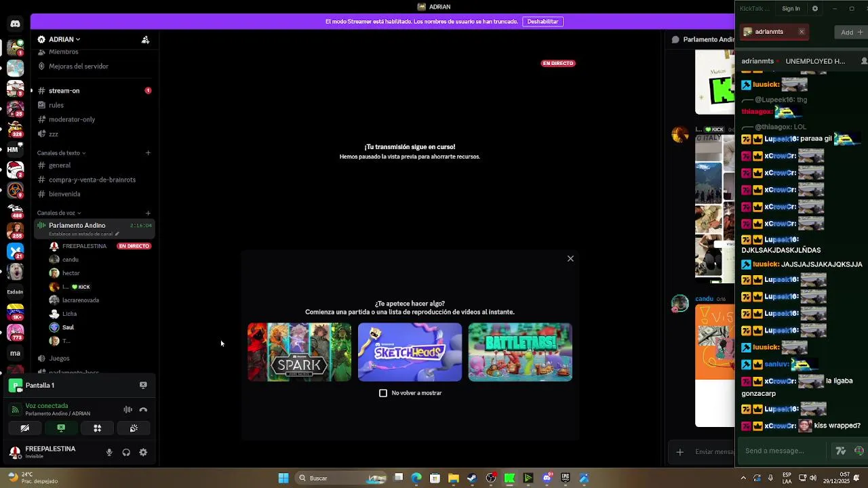Open the Kick emote picker in KickTalk
The width and height of the screenshot is (868, 488).
(859, 451)
